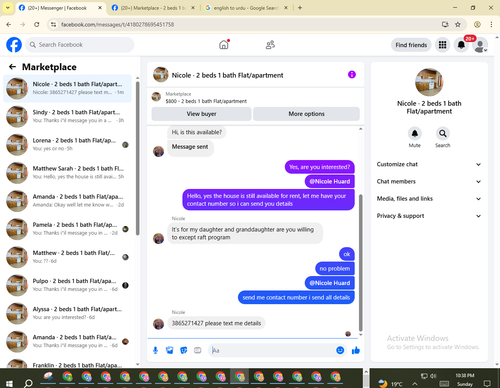500x388 pixels.
Task: Open Matthew Sarah conversation
Action: coord(67,173)
